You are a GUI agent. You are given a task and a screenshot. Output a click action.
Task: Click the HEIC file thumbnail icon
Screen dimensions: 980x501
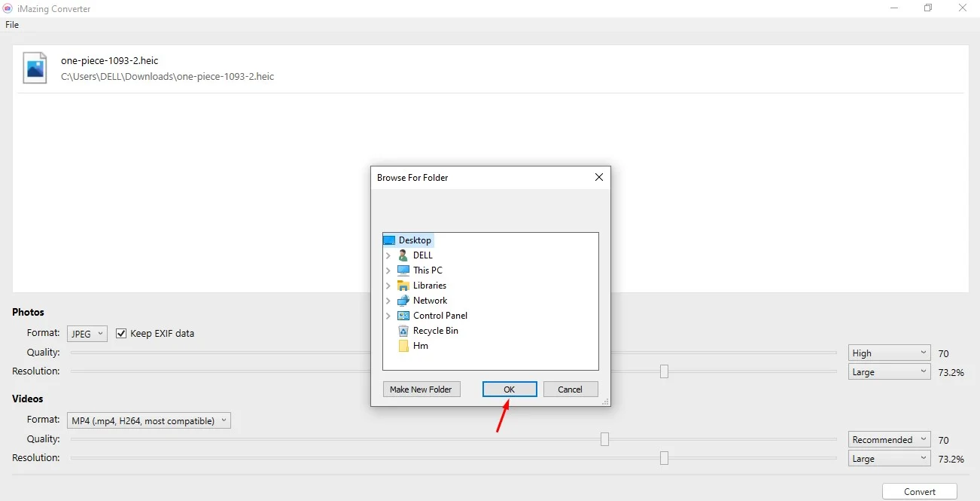[35, 68]
